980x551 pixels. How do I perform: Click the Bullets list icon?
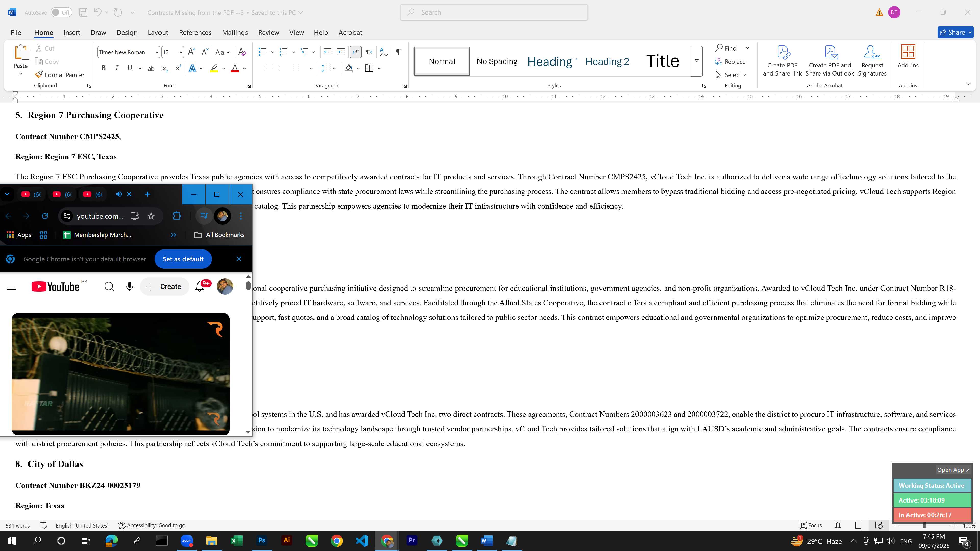coord(263,52)
